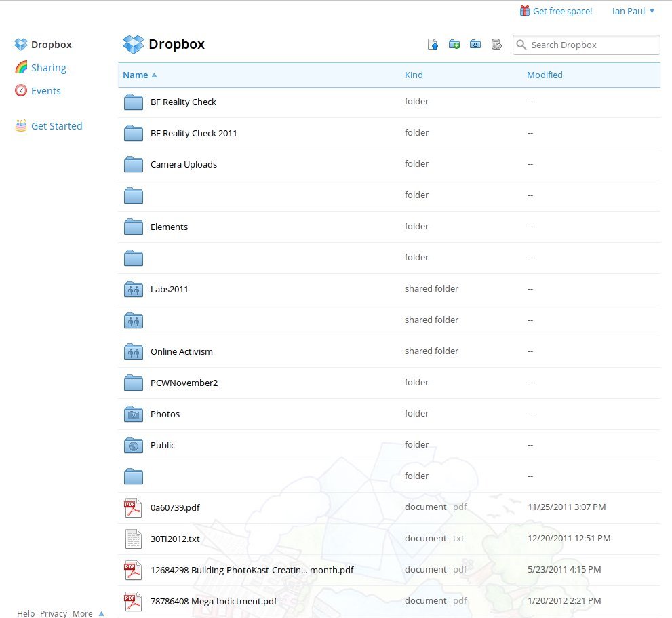
Task: Click the folder icon for BF Reality Check 2011
Action: tap(134, 133)
